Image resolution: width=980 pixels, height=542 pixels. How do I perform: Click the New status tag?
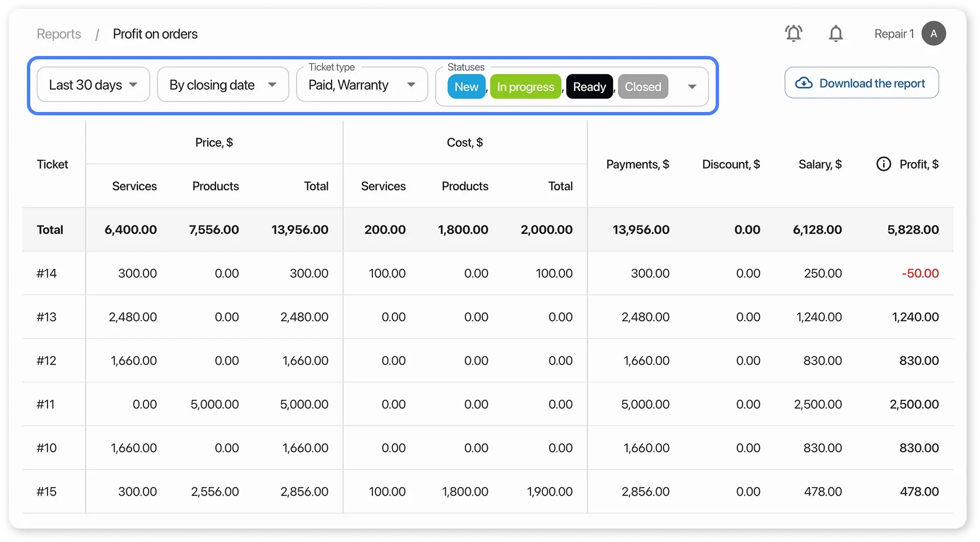466,87
